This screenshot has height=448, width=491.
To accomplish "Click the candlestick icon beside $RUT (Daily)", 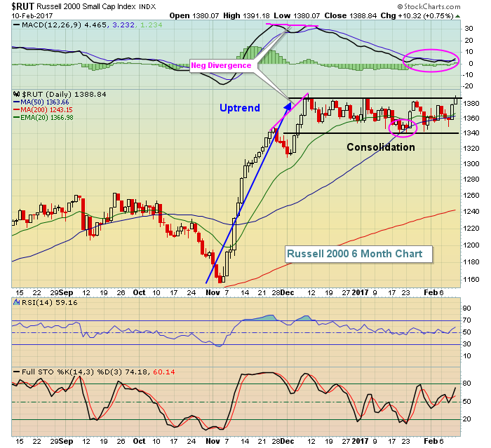I will click(x=17, y=94).
